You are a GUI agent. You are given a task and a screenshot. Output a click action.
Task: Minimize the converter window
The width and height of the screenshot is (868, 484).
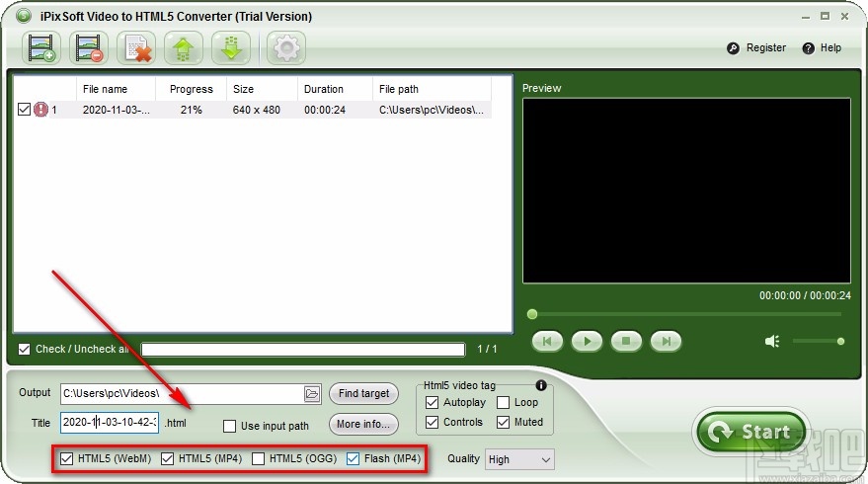806,17
